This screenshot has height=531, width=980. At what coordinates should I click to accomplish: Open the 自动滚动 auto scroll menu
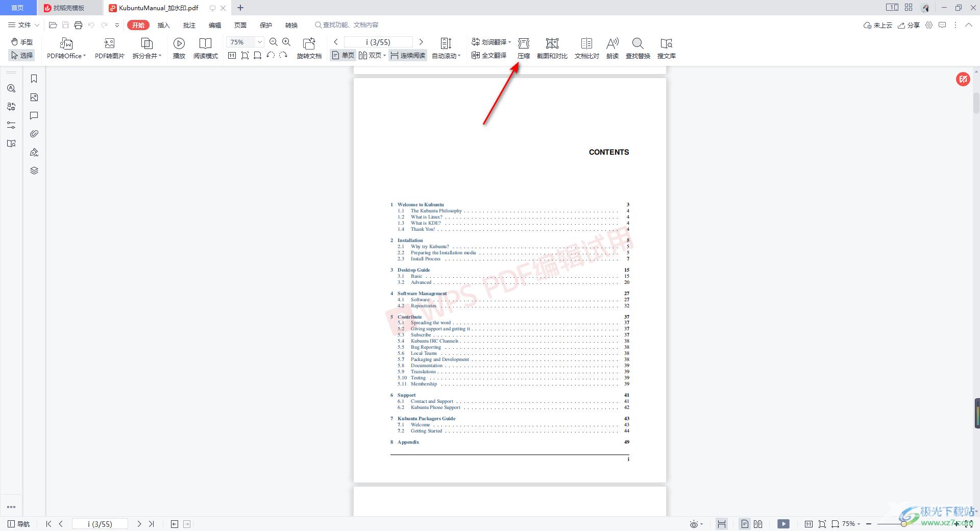[x=446, y=49]
